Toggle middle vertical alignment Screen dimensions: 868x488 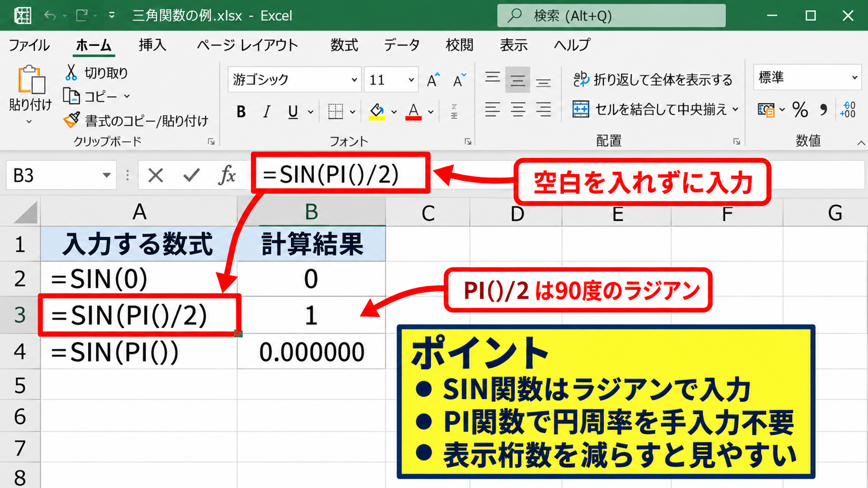518,79
